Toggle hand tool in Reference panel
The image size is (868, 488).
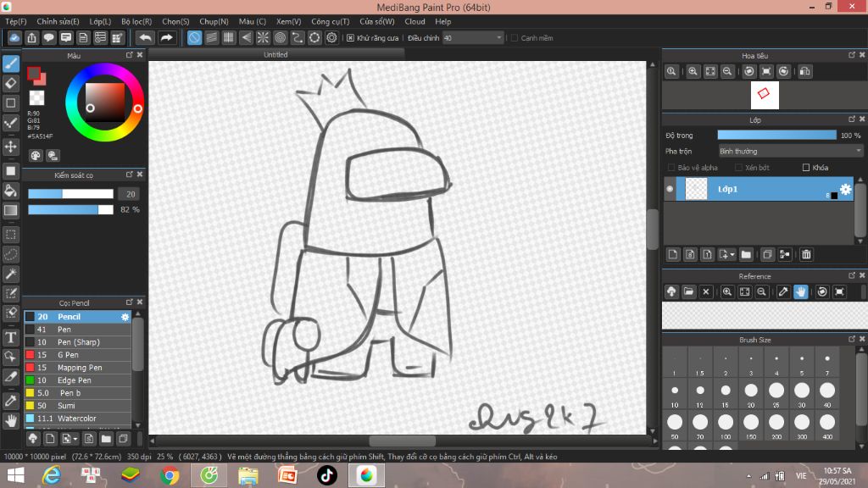pyautogui.click(x=800, y=291)
